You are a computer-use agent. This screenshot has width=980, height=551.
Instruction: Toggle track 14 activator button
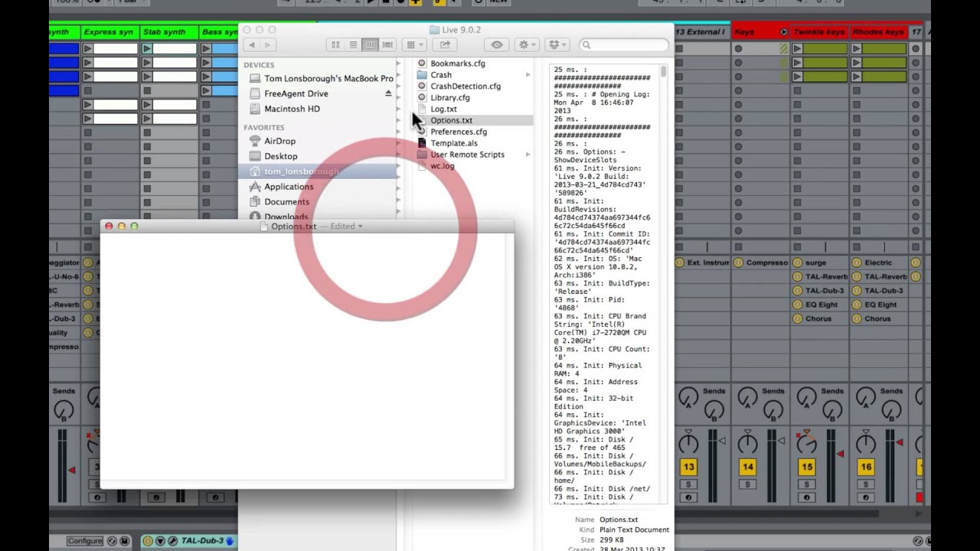click(x=748, y=467)
